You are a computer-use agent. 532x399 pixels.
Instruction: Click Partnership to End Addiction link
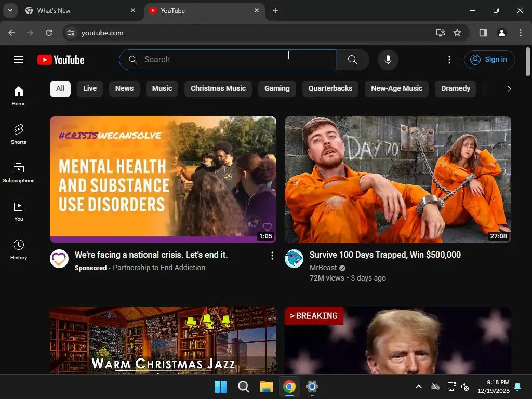tap(159, 268)
